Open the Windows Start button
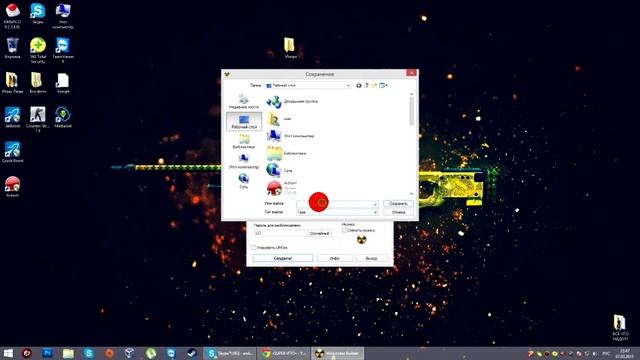The width and height of the screenshot is (640, 360). tap(8, 353)
